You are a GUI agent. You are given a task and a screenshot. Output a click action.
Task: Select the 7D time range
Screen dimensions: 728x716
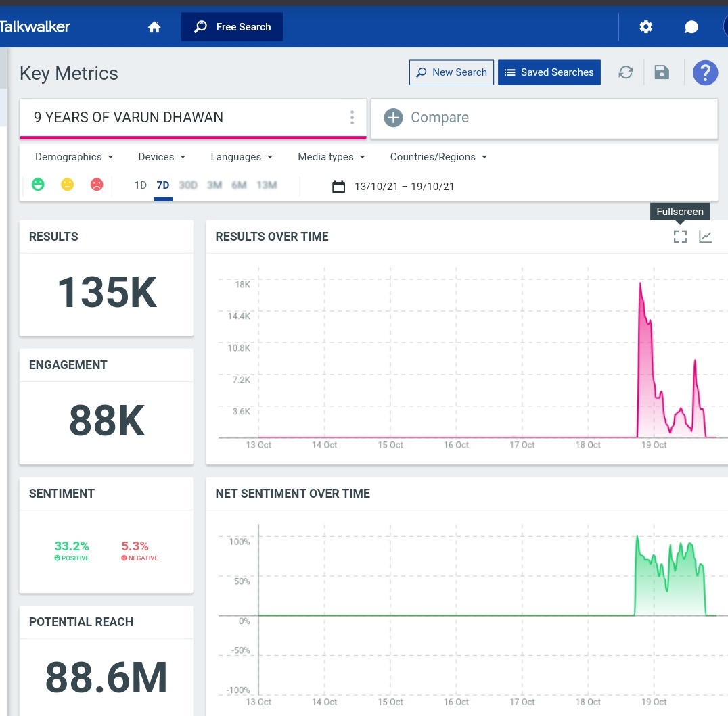click(x=163, y=185)
